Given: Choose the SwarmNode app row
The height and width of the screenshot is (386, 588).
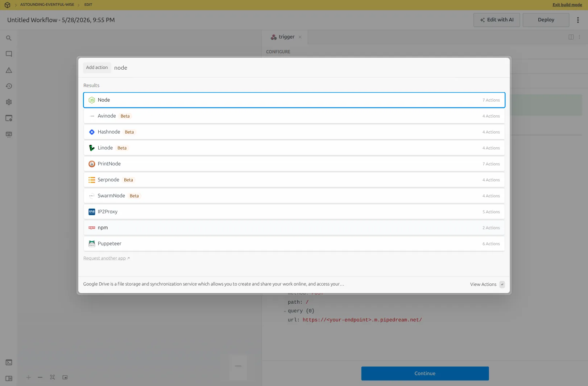Looking at the screenshot, I should pyautogui.click(x=294, y=196).
